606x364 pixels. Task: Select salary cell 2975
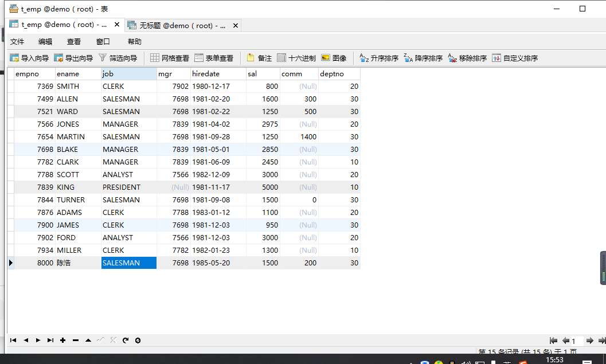tap(263, 124)
